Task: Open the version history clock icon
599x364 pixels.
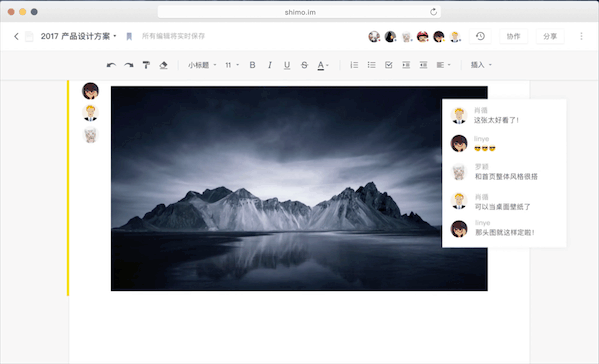Action: point(480,36)
